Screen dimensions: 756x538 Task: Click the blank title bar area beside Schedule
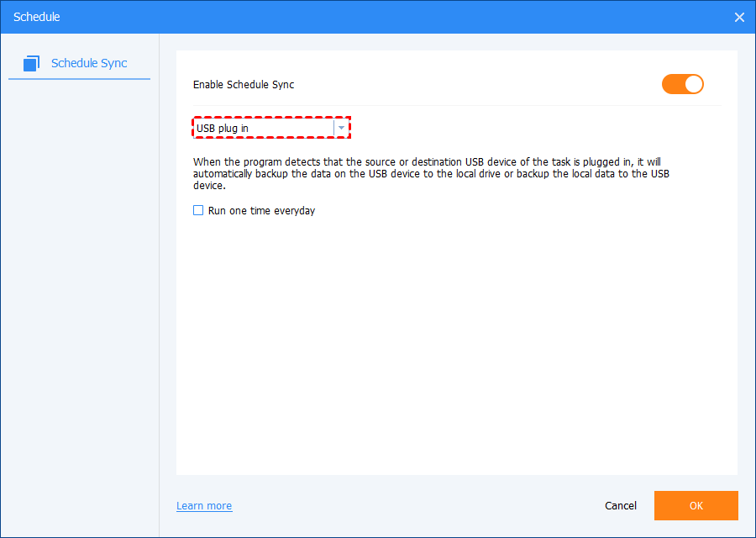coord(378,17)
